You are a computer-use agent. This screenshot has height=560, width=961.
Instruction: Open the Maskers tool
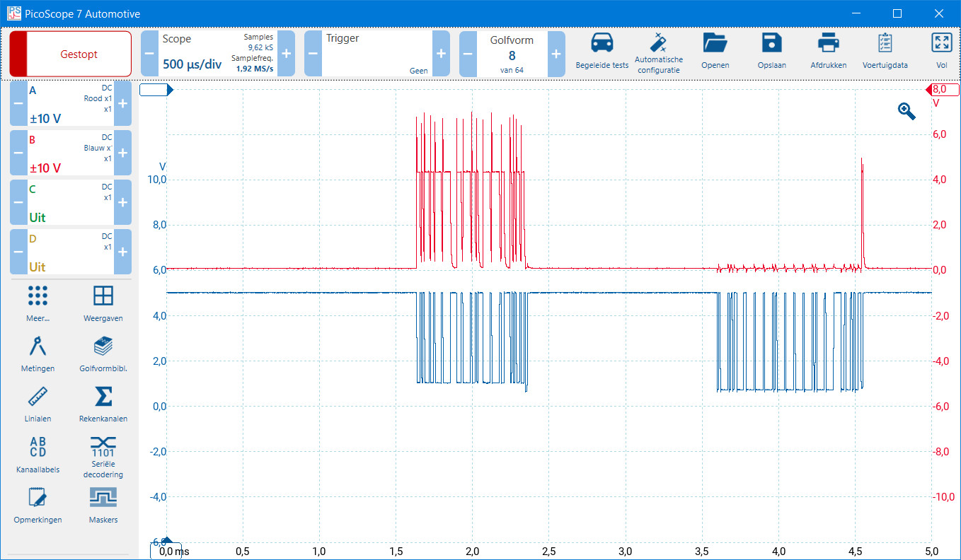tap(103, 498)
